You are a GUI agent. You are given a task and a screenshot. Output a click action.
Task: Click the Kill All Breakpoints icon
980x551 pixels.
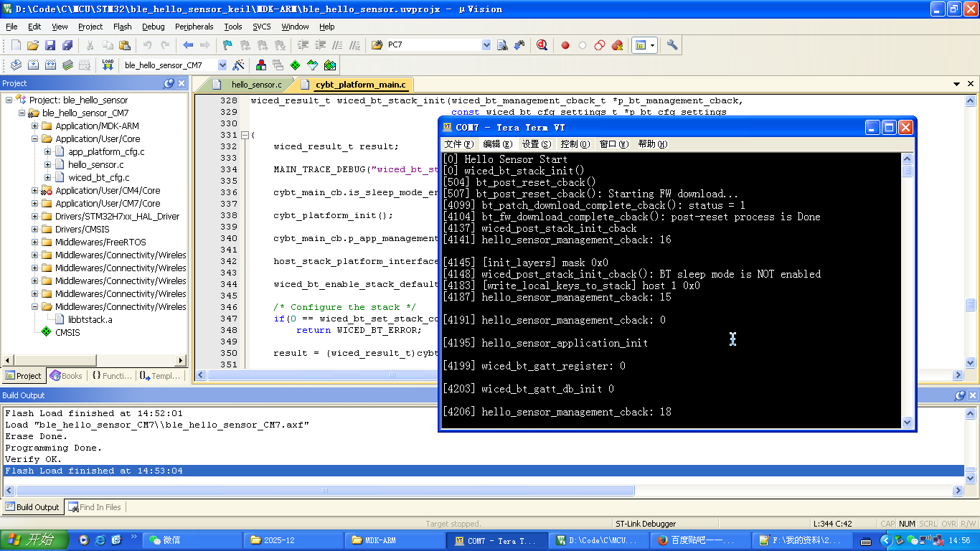point(617,45)
